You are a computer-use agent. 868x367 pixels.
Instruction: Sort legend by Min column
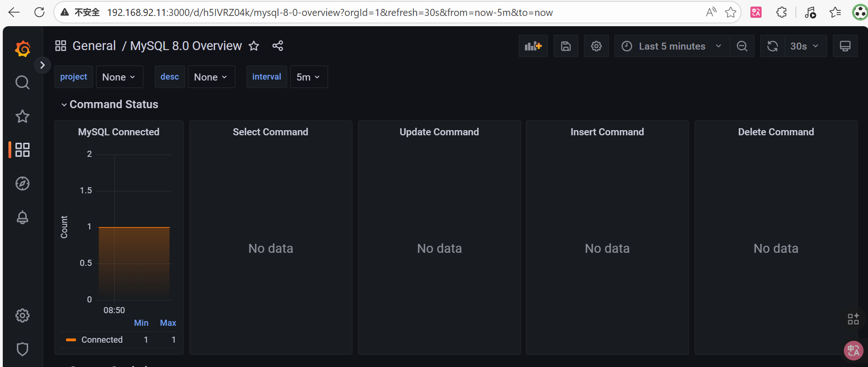coord(141,323)
